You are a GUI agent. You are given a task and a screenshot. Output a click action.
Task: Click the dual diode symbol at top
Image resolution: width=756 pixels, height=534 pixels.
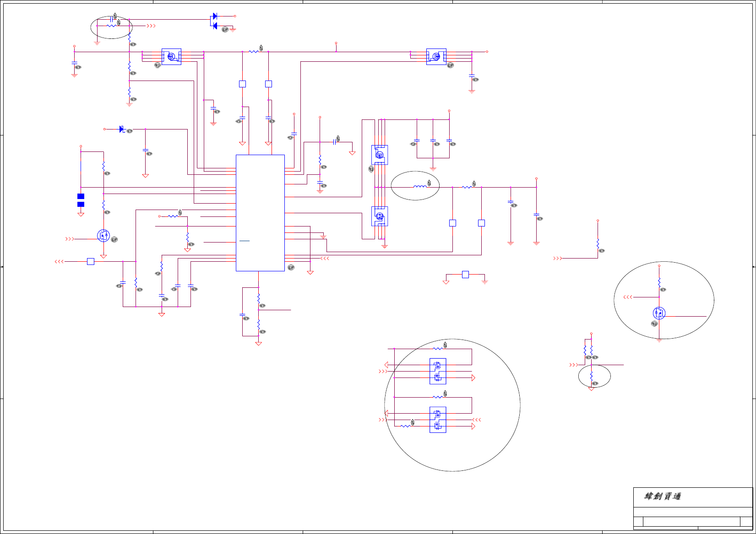coord(214,21)
